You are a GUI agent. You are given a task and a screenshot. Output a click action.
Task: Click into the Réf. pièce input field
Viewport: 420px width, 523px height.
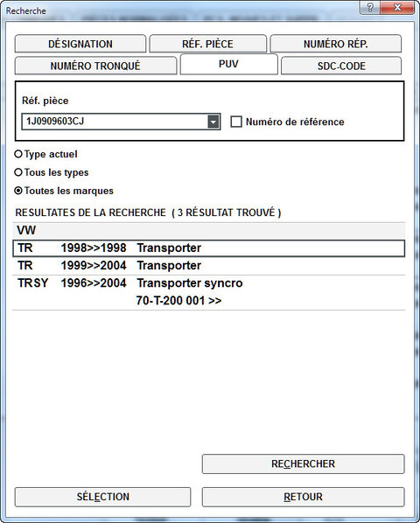pyautogui.click(x=115, y=122)
